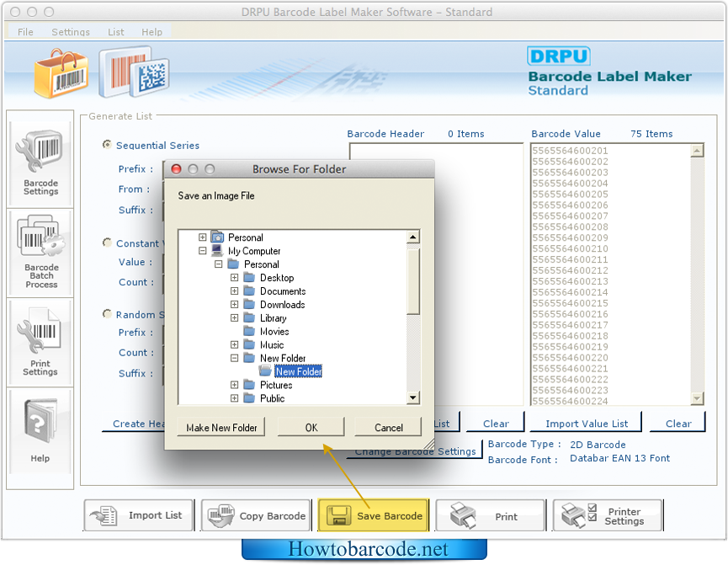Select the Sequential Series radio button
The width and height of the screenshot is (728, 565).
[107, 145]
